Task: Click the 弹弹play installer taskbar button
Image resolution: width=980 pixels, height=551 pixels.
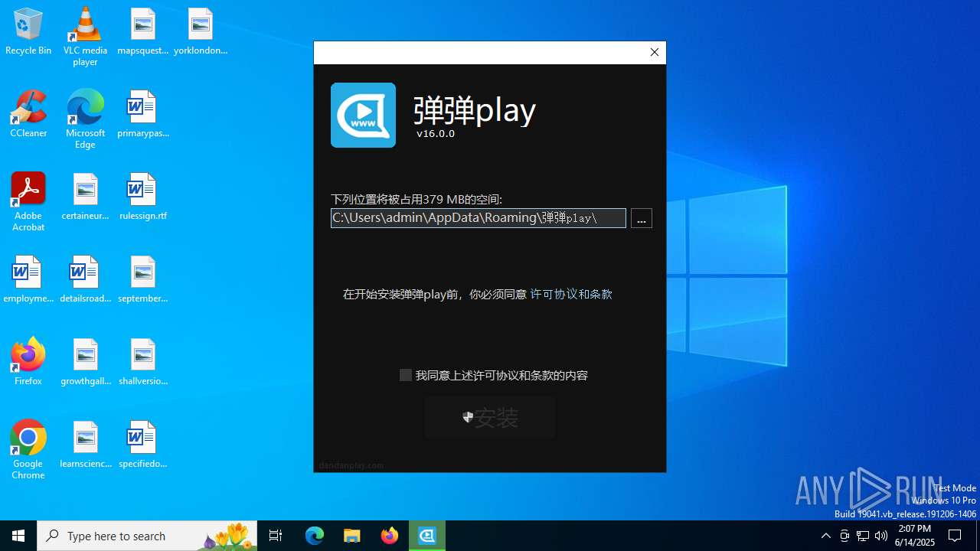Action: 427,536
